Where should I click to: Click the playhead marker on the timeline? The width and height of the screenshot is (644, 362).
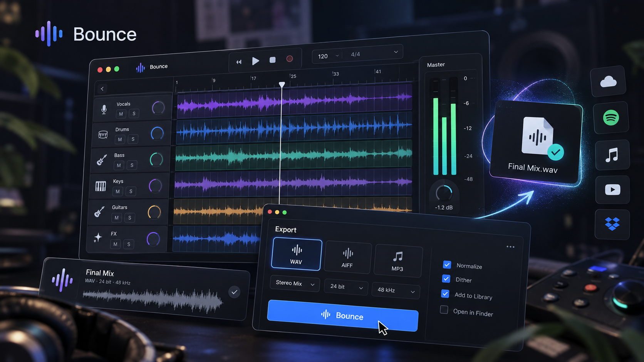[x=282, y=84]
